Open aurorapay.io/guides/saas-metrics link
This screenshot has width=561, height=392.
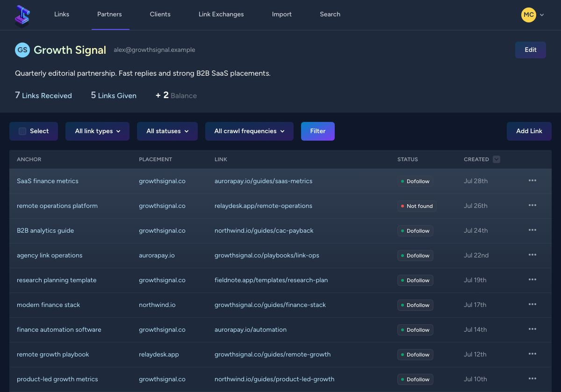(263, 181)
